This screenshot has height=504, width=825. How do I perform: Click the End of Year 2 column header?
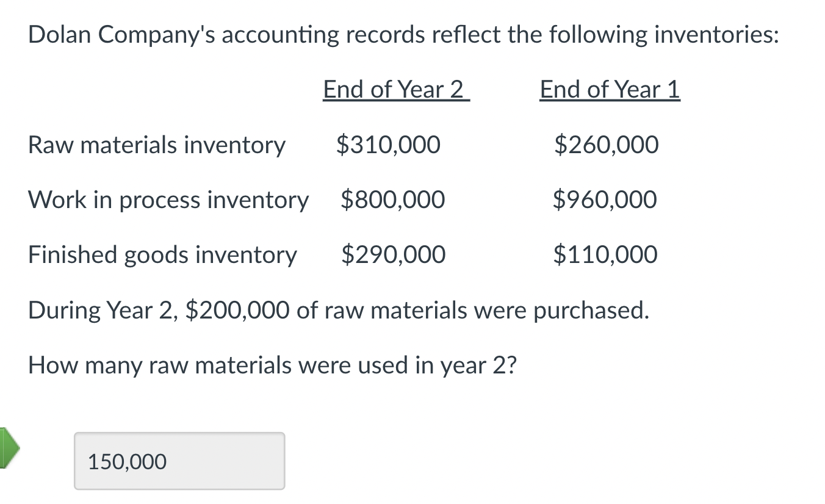395,90
